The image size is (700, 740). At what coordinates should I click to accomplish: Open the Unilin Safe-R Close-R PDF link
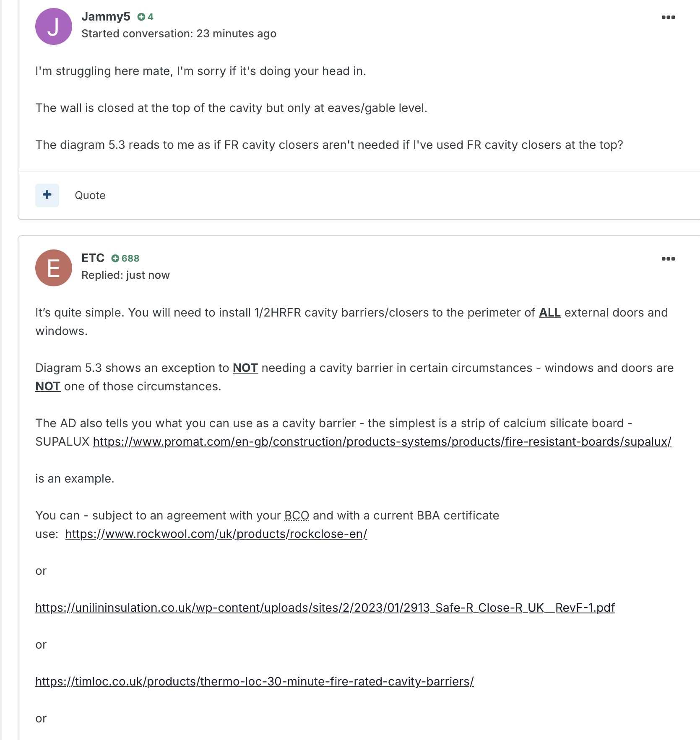(325, 608)
